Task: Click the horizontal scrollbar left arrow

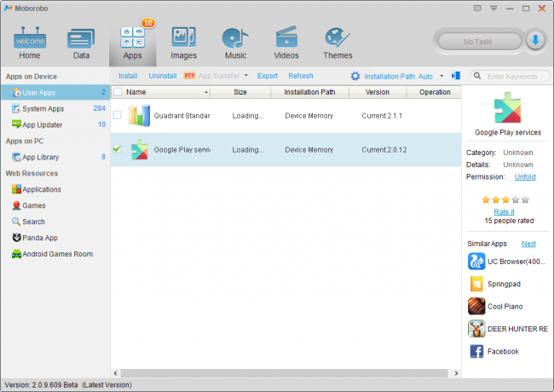Action: (x=116, y=373)
